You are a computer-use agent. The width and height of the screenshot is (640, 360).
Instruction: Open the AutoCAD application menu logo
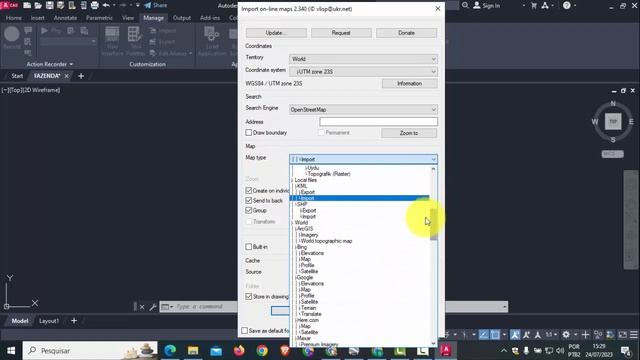[10, 5]
